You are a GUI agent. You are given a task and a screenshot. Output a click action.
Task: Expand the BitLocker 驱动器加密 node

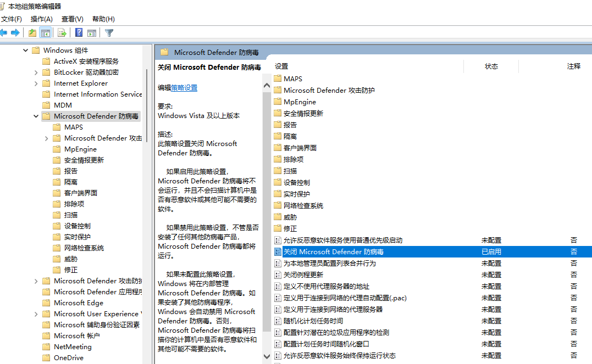36,72
